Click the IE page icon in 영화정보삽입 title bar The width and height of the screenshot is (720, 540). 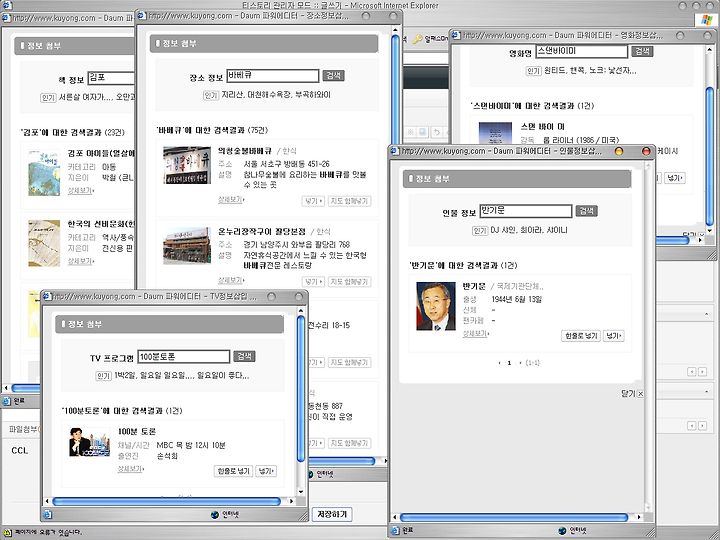coord(456,35)
